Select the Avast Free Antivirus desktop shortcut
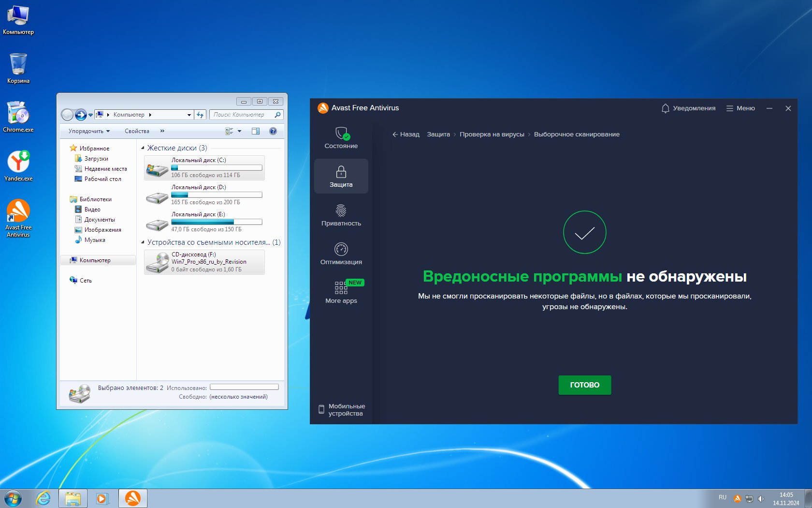Image resolution: width=812 pixels, height=508 pixels. (x=18, y=218)
